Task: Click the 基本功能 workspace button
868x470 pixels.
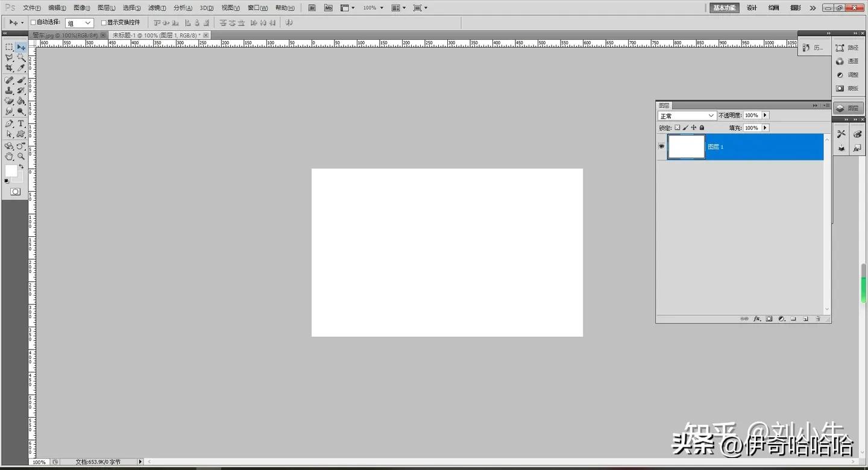Action: pyautogui.click(x=724, y=8)
